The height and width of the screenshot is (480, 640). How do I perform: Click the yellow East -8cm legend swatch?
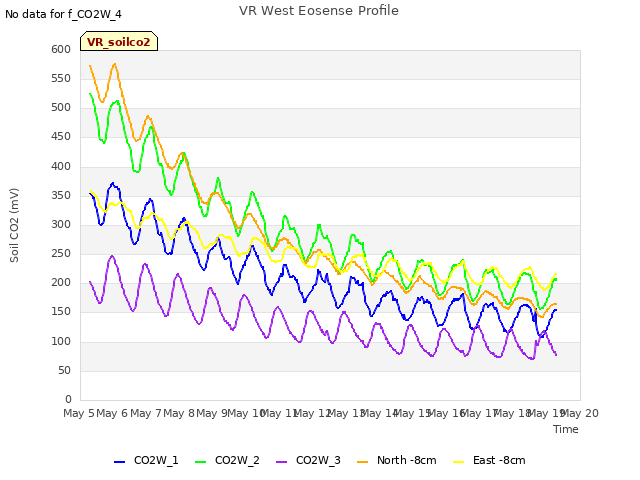[459, 462]
